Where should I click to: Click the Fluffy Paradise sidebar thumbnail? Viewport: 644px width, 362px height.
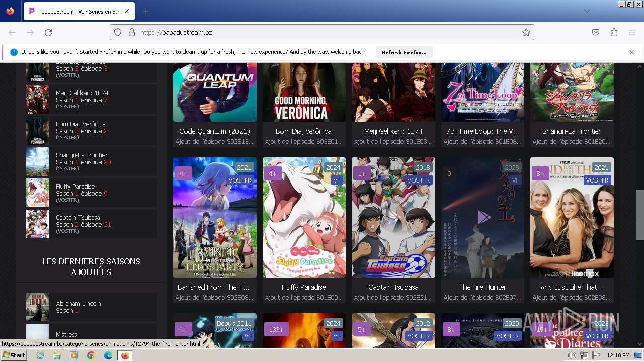(37, 193)
